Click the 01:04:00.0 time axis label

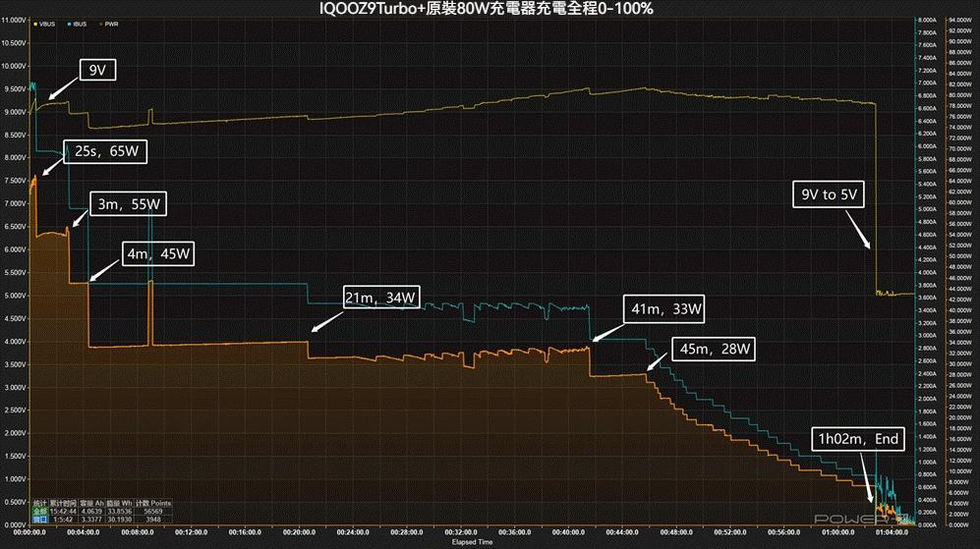pos(892,532)
